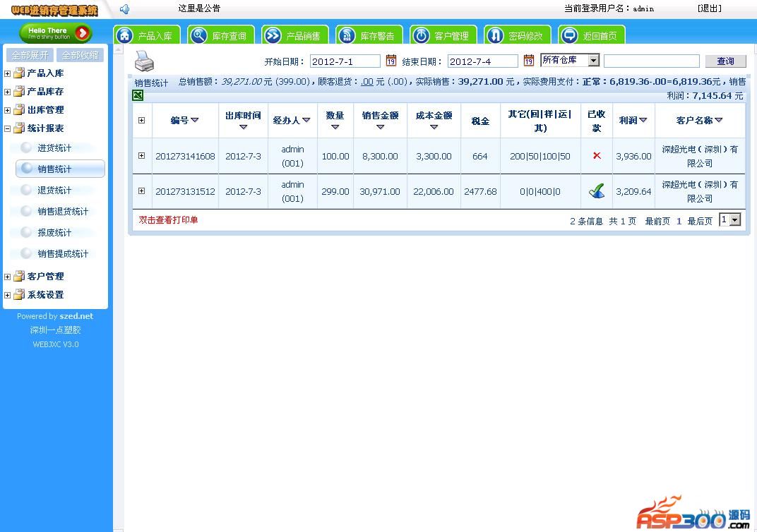Click the printer icon
The width and height of the screenshot is (757, 532).
pos(144,61)
